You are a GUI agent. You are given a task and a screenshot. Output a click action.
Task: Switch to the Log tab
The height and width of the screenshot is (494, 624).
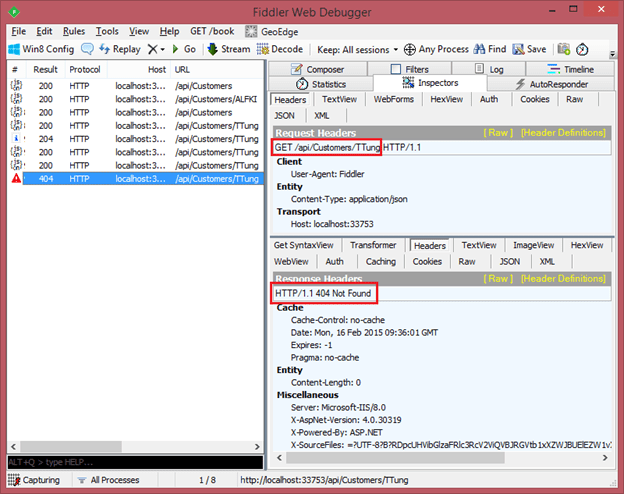pyautogui.click(x=489, y=69)
